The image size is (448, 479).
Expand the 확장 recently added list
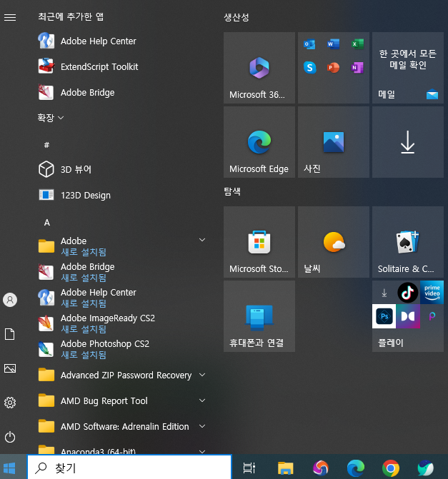point(51,118)
